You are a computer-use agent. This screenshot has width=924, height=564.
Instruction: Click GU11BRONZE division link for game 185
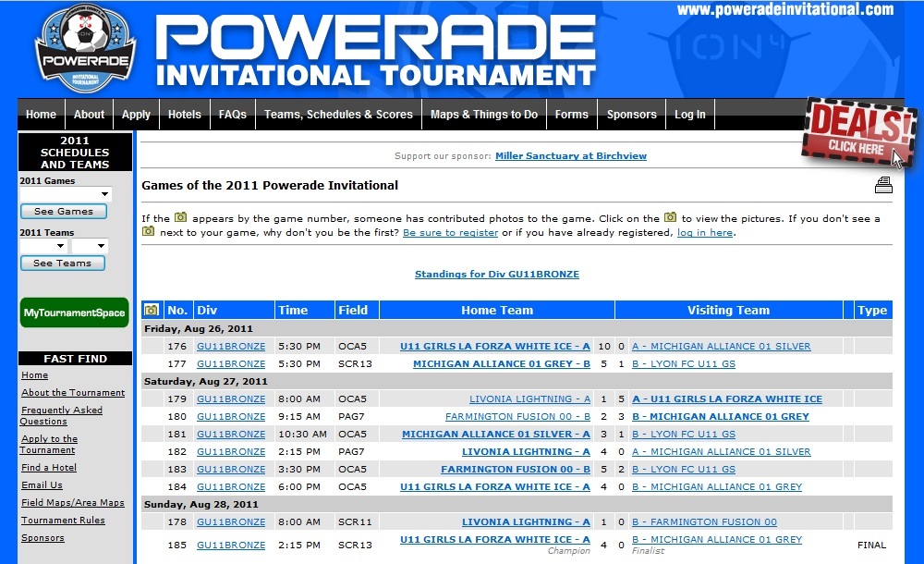(x=231, y=546)
